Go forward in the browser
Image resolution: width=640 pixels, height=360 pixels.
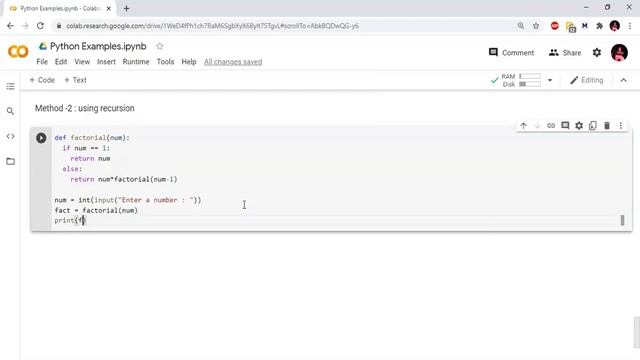coord(25,26)
